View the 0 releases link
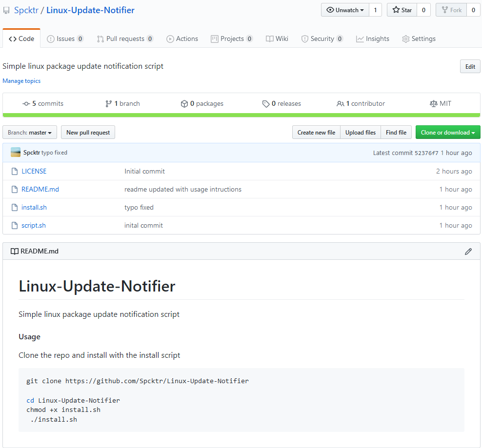This screenshot has width=482, height=448. click(281, 104)
